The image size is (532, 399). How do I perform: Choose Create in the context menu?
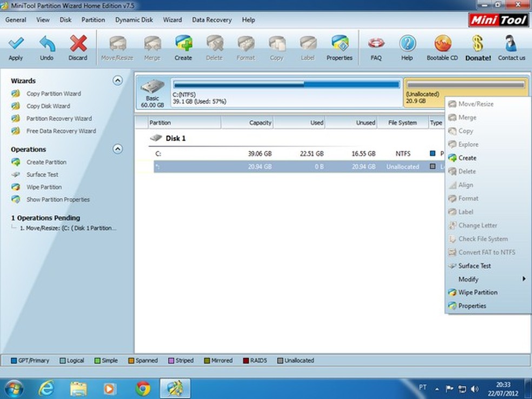pyautogui.click(x=467, y=158)
